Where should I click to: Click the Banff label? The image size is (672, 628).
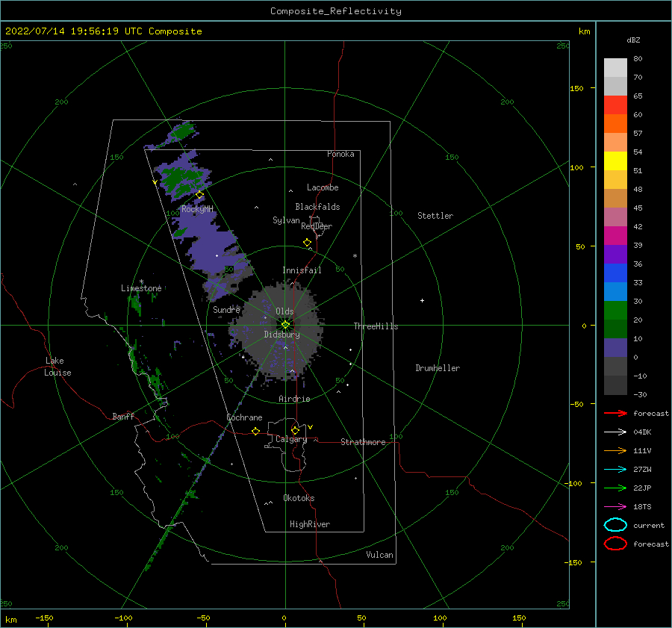click(x=123, y=417)
